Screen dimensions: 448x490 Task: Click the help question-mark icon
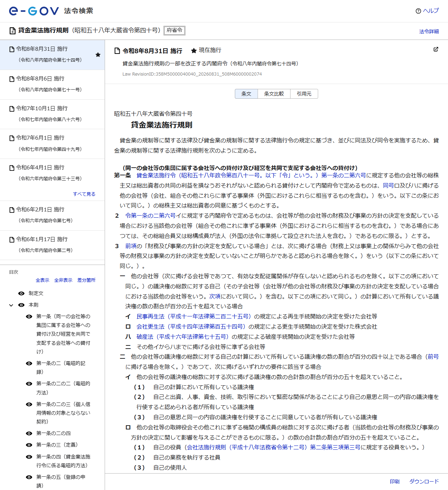(418, 11)
